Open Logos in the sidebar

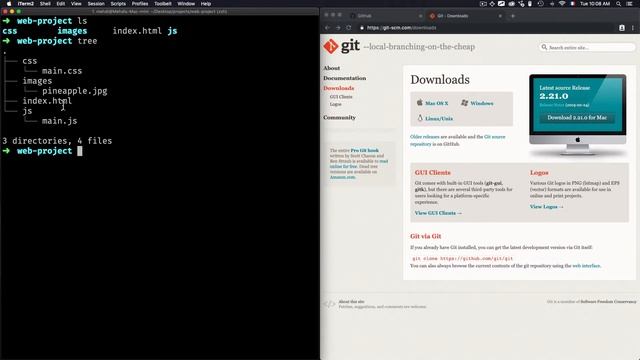(336, 104)
